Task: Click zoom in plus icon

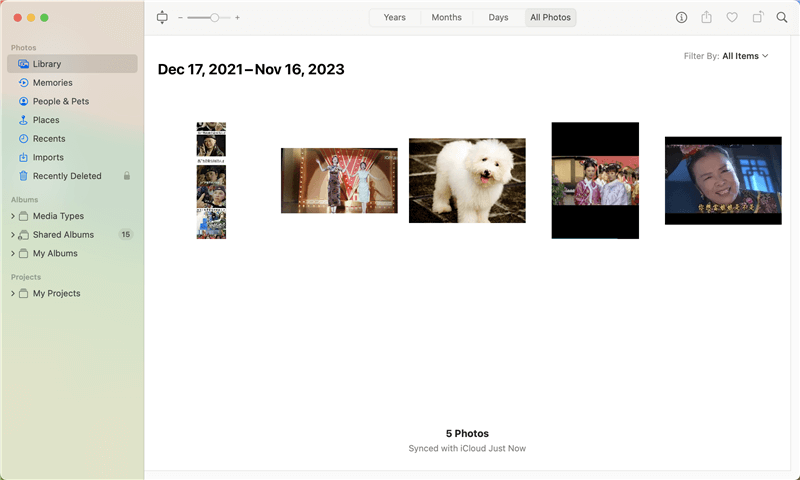Action: pyautogui.click(x=237, y=17)
